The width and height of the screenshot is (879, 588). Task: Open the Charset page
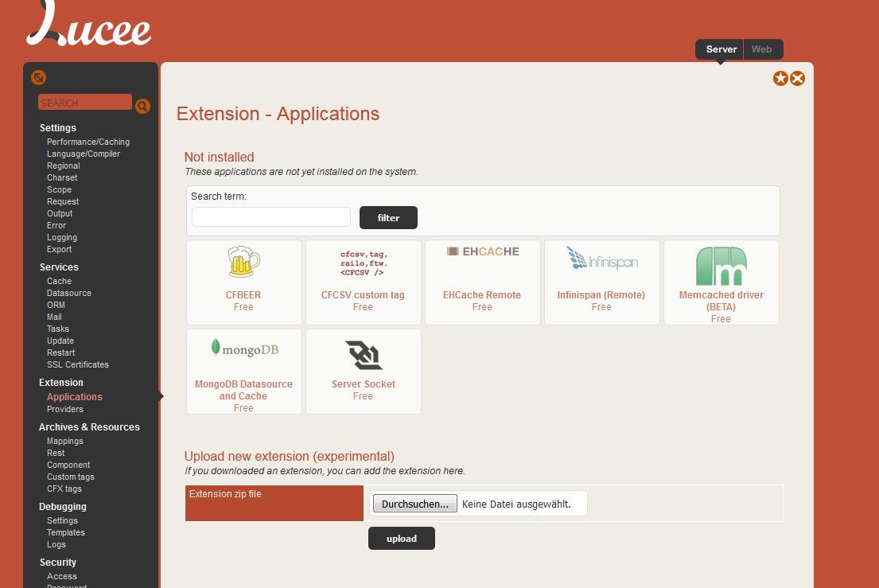pyautogui.click(x=62, y=177)
